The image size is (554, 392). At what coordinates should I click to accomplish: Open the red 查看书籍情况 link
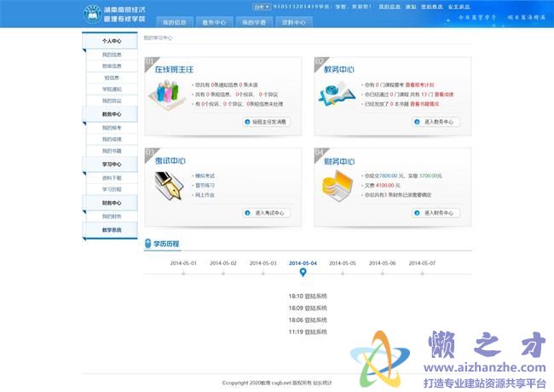click(424, 104)
